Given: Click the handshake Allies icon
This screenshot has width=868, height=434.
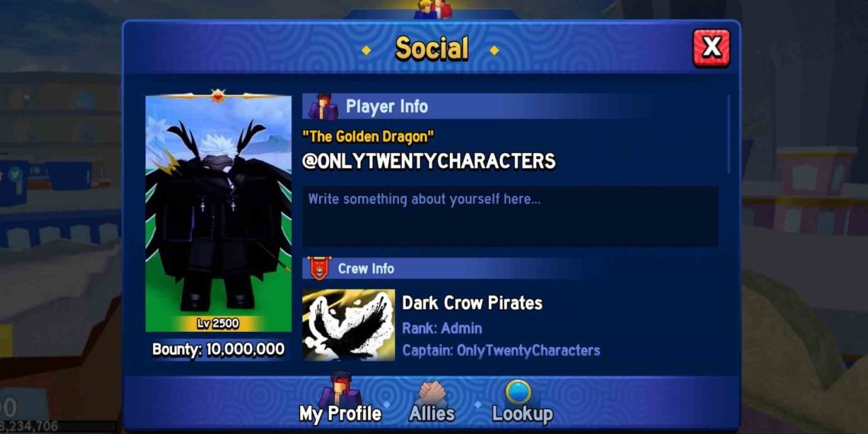Looking at the screenshot, I should [432, 392].
